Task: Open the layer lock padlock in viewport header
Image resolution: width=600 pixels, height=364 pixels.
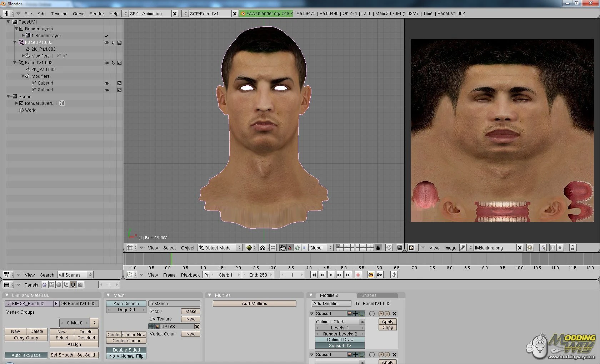Action: pyautogui.click(x=378, y=248)
